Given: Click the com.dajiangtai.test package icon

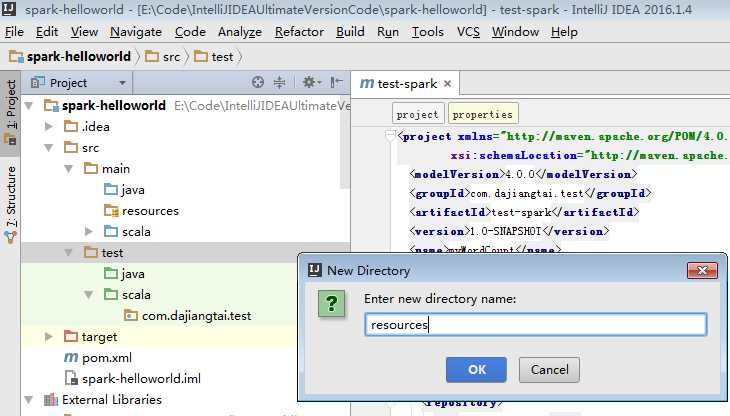Looking at the screenshot, I should tap(131, 316).
